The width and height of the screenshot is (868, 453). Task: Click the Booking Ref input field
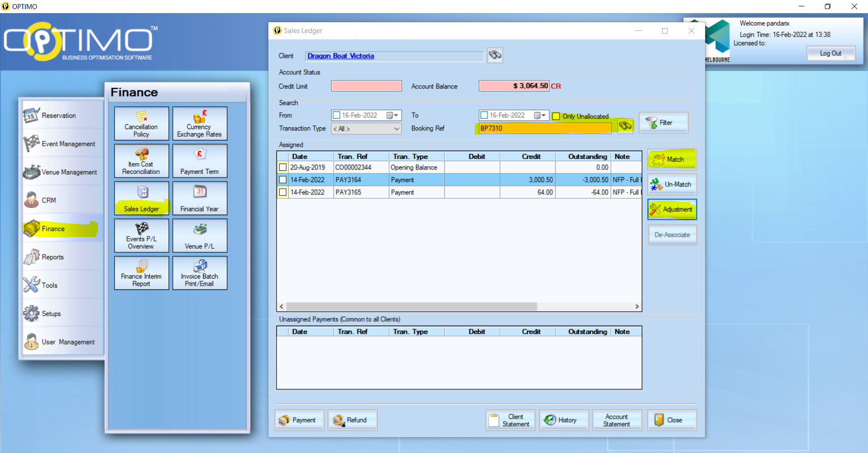pos(545,128)
